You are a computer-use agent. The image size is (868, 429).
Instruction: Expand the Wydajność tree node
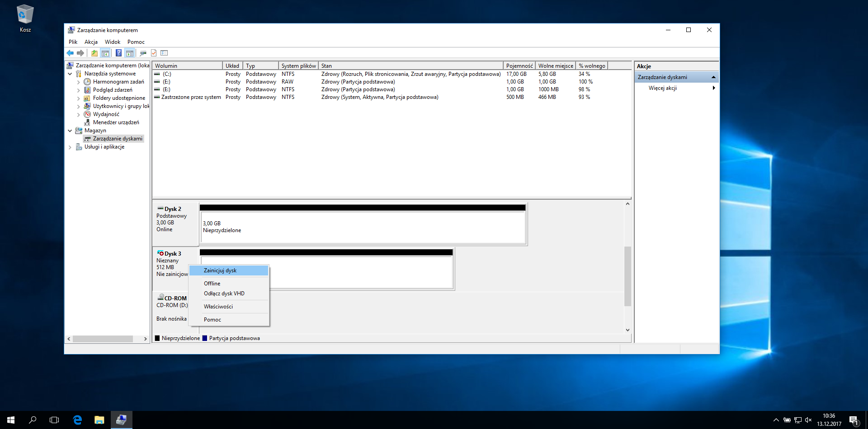click(x=78, y=115)
